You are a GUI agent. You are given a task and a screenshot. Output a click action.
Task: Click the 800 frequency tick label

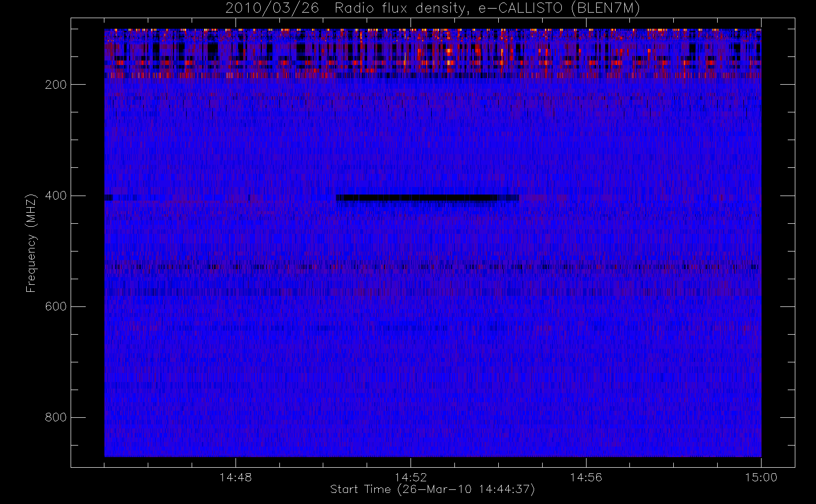coord(56,417)
